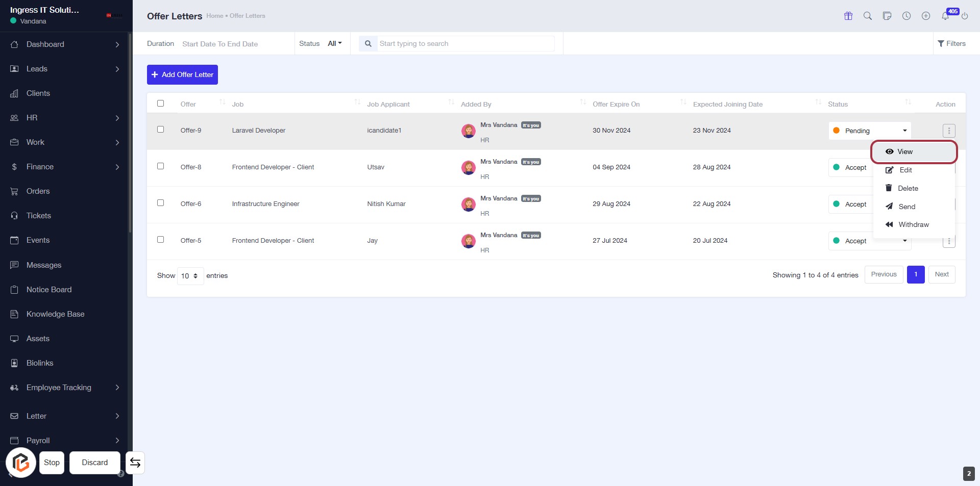
Task: Click the gift icon in top bar
Action: [x=848, y=16]
